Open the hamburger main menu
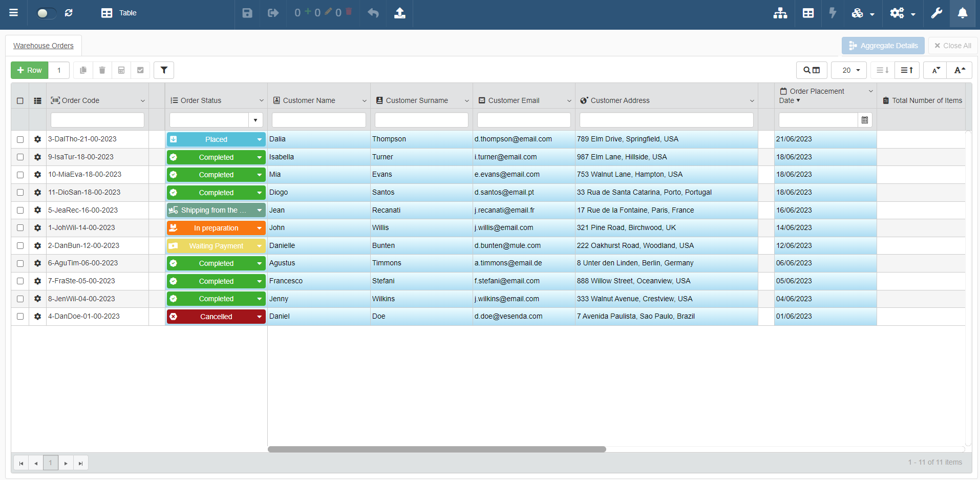The width and height of the screenshot is (980, 480). coord(14,13)
